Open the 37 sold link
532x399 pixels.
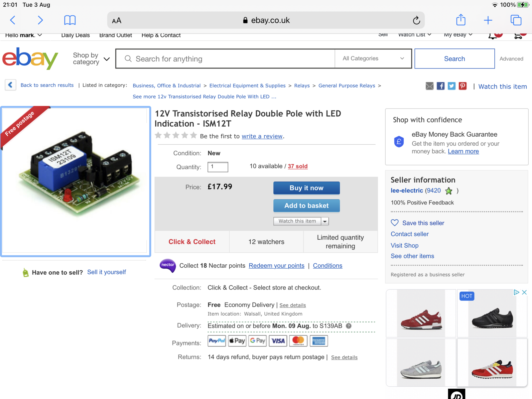[x=298, y=166]
